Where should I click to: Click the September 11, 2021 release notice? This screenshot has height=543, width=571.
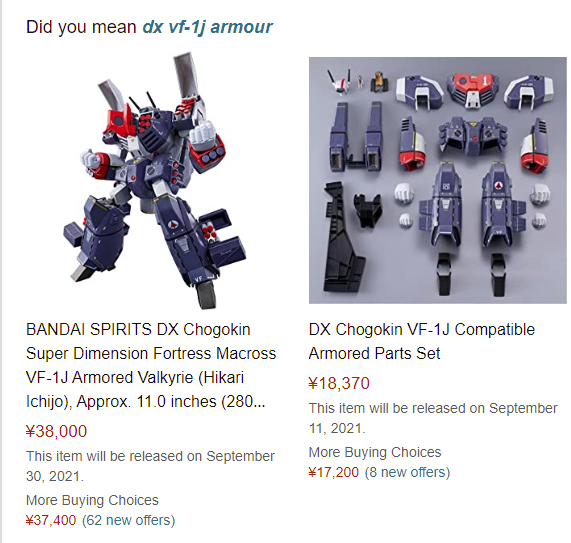pyautogui.click(x=433, y=418)
